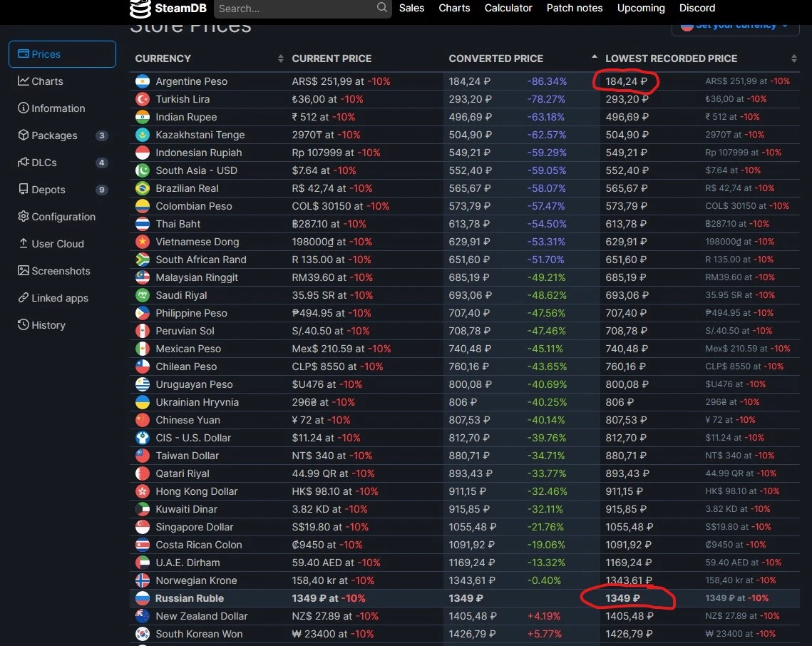This screenshot has height=646, width=812.
Task: Click the User Cloud upload icon
Action: [23, 243]
